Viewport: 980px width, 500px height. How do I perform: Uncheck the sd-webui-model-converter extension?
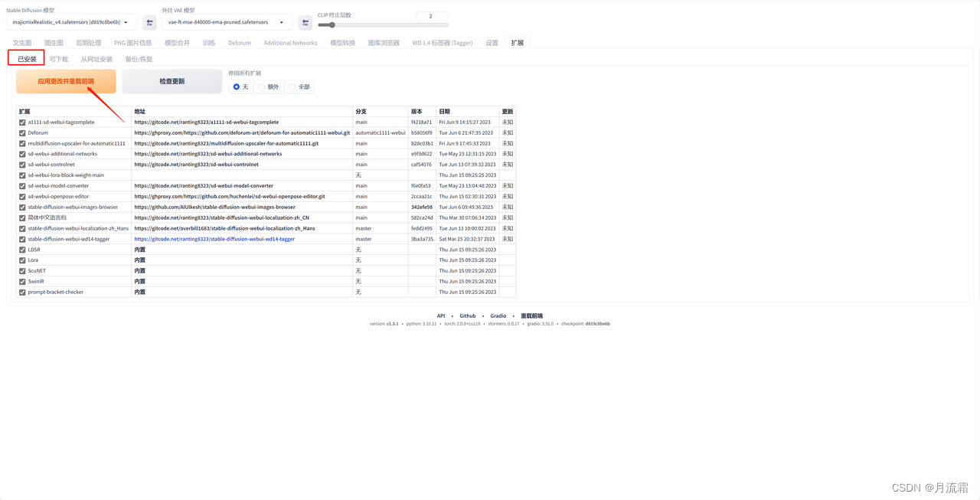22,186
